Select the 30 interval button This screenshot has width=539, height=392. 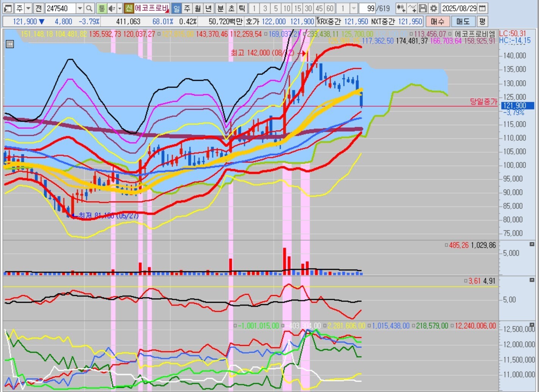(x=308, y=8)
